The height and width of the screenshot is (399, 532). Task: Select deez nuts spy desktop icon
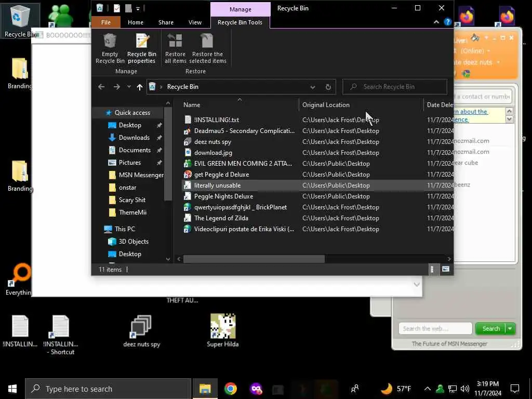141,331
